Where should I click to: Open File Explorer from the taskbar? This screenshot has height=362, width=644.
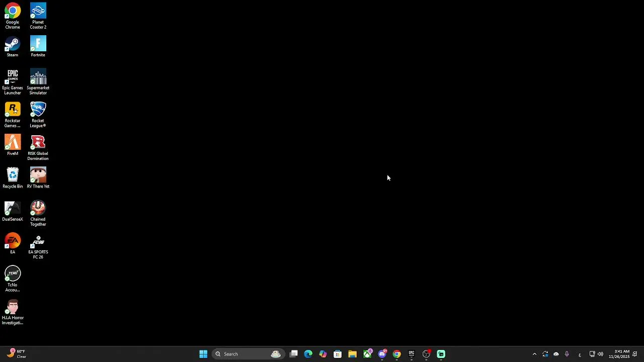point(352,354)
